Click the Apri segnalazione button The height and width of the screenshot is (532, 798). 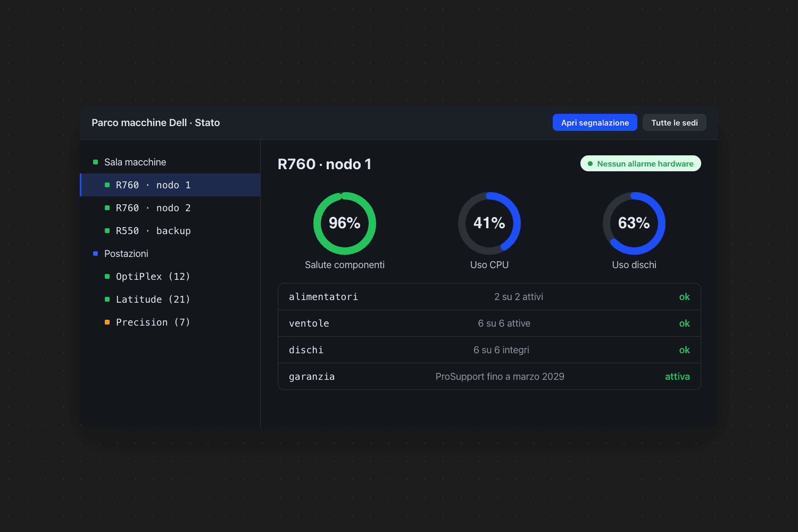click(x=595, y=122)
